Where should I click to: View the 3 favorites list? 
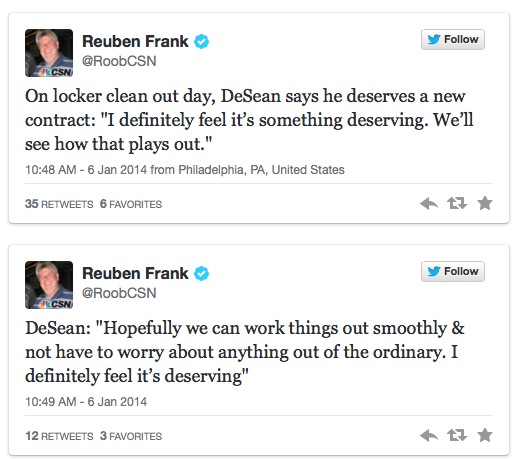tap(131, 436)
